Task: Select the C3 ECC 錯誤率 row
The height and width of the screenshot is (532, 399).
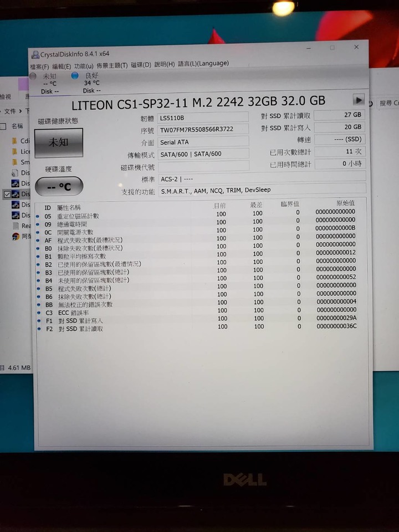Action: point(197,312)
